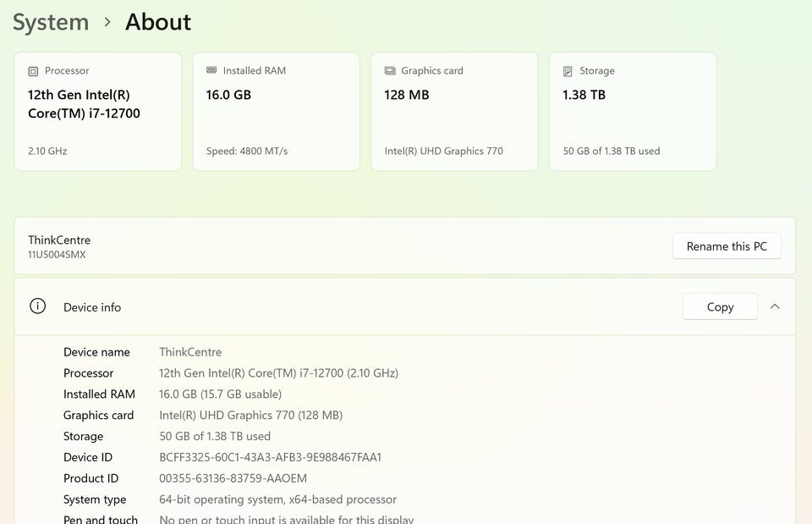This screenshot has width=812, height=524.
Task: Click the Pen and touch label
Action: [x=101, y=519]
